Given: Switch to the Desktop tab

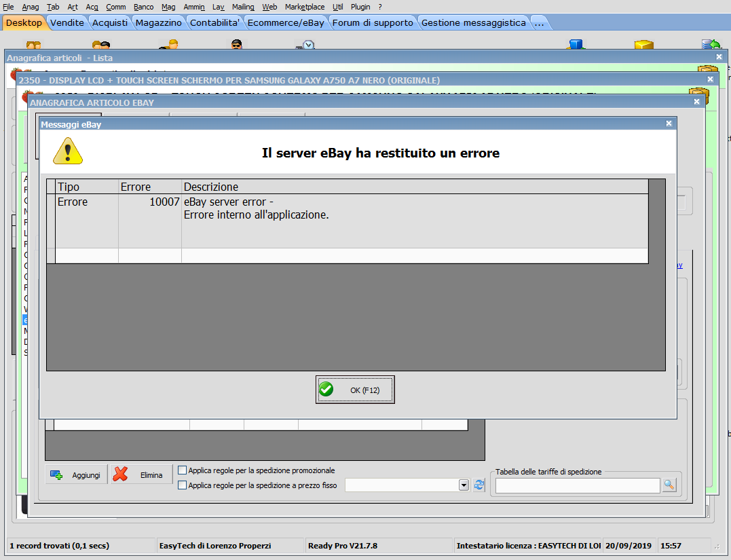Looking at the screenshot, I should coord(24,22).
